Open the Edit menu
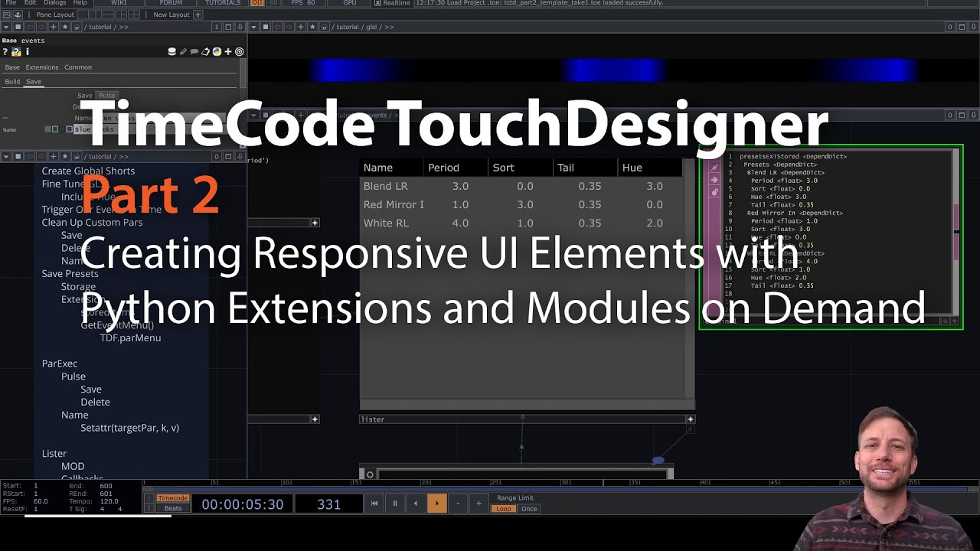 point(30,3)
